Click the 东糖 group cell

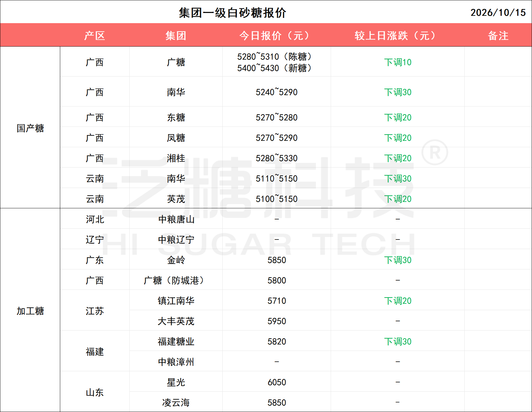pos(176,117)
